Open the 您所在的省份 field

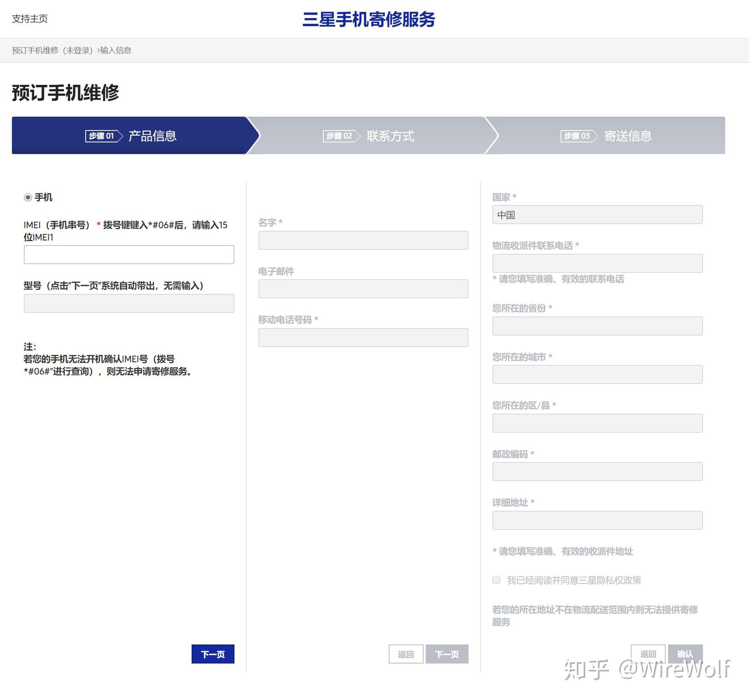(597, 326)
